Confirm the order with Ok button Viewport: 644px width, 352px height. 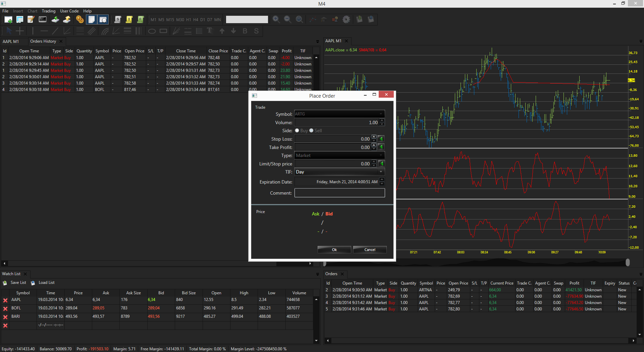coord(334,250)
